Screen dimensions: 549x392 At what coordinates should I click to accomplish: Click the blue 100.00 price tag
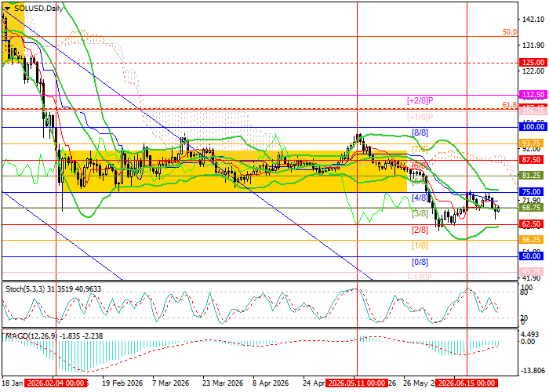pyautogui.click(x=533, y=127)
